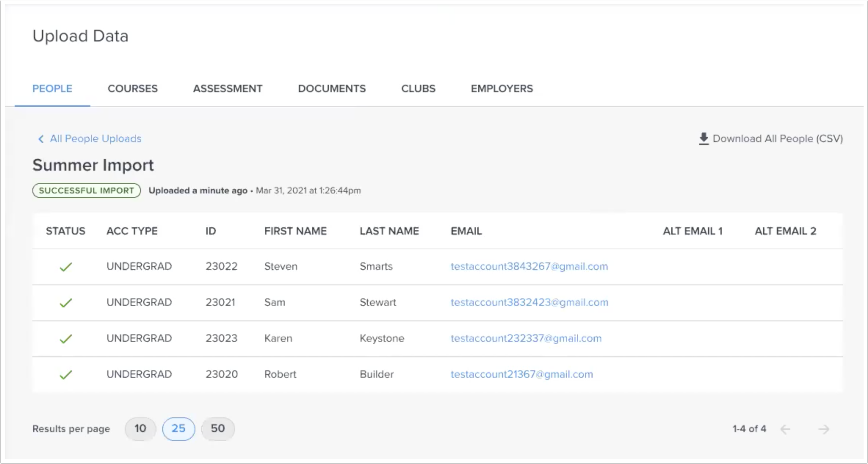868x464 pixels.
Task: Open the Employers tab
Action: tap(502, 88)
